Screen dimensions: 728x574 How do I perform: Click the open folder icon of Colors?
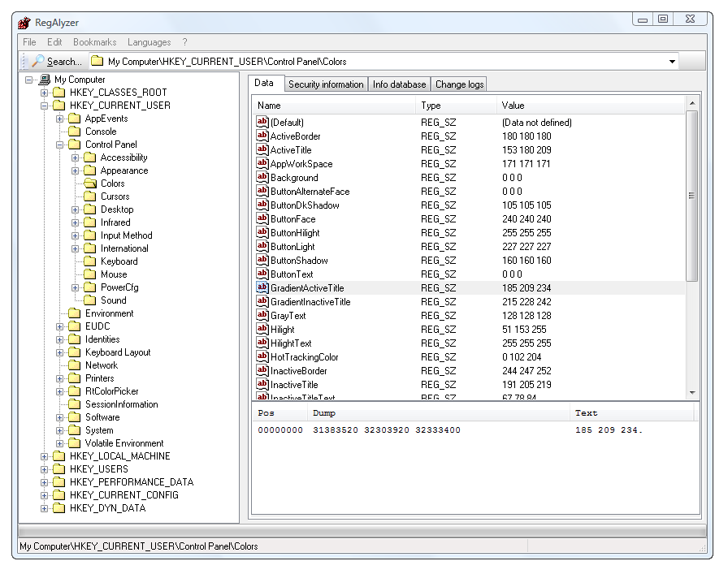coord(90,183)
